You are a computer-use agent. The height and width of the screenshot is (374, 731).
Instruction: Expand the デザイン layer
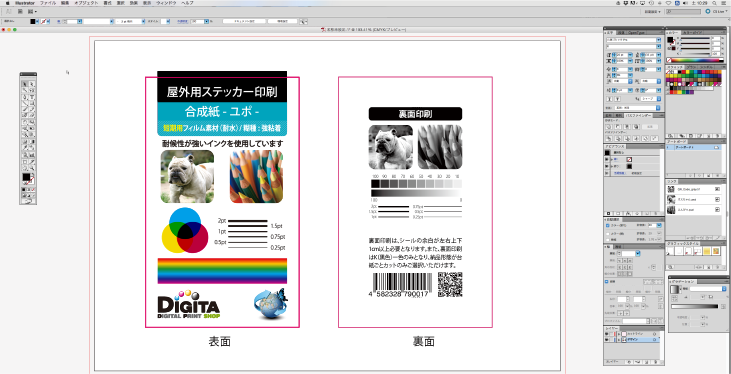(x=619, y=339)
